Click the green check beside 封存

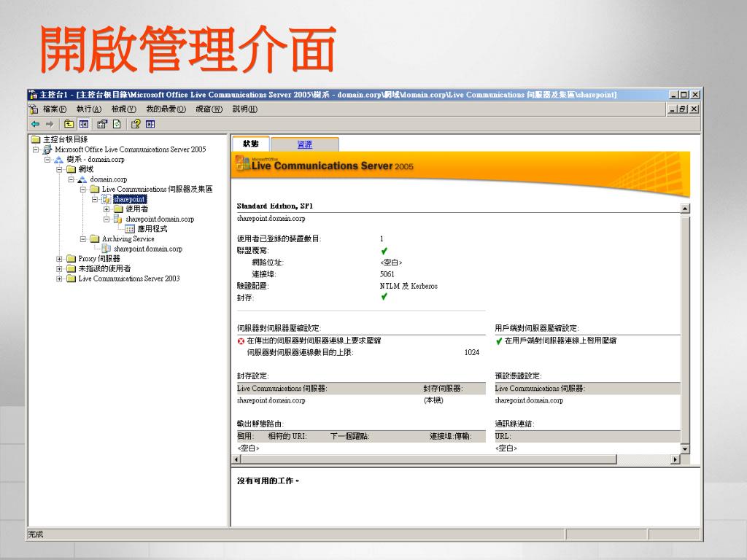point(384,297)
